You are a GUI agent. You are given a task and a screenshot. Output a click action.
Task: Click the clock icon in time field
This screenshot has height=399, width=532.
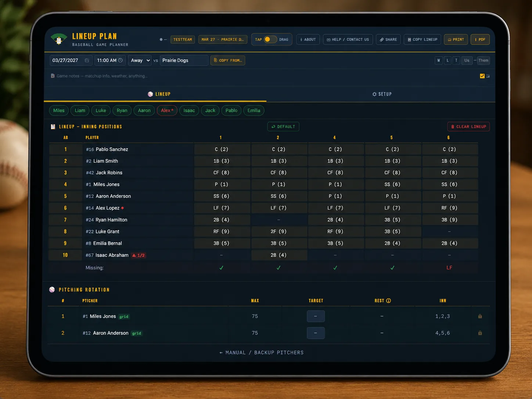pos(121,60)
